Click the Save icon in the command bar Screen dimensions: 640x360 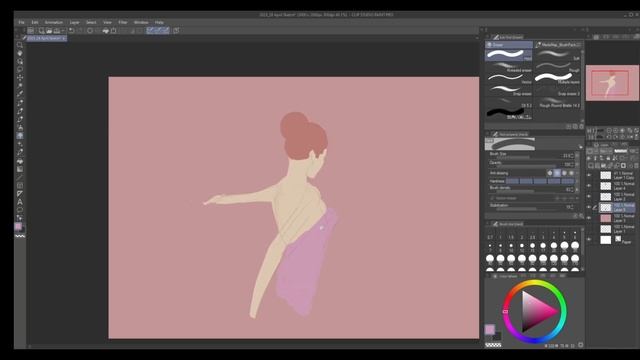point(57,31)
